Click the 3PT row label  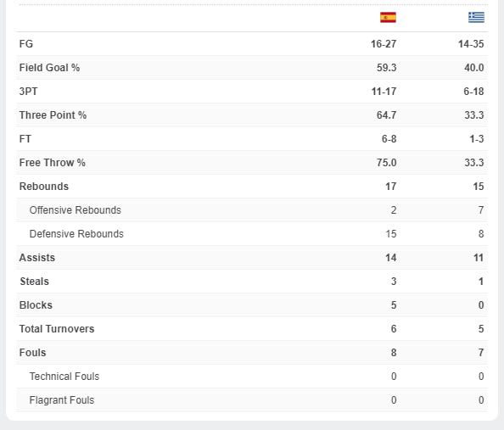pos(28,92)
